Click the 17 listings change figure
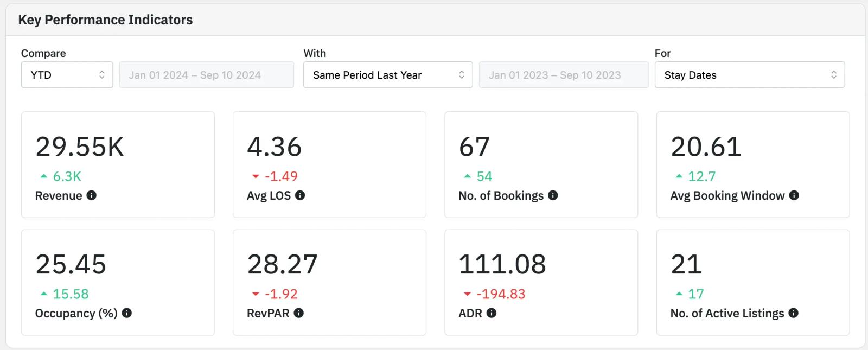The width and height of the screenshot is (868, 350). point(696,294)
